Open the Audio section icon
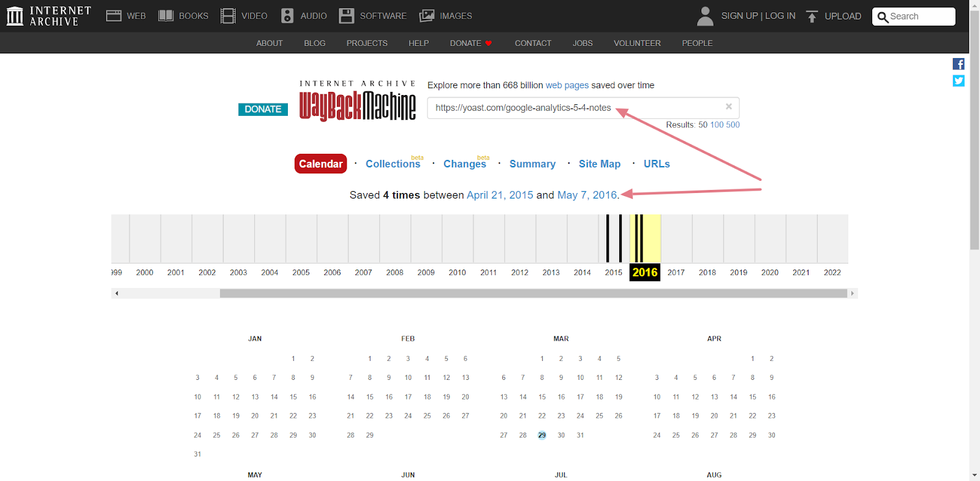 [x=287, y=16]
